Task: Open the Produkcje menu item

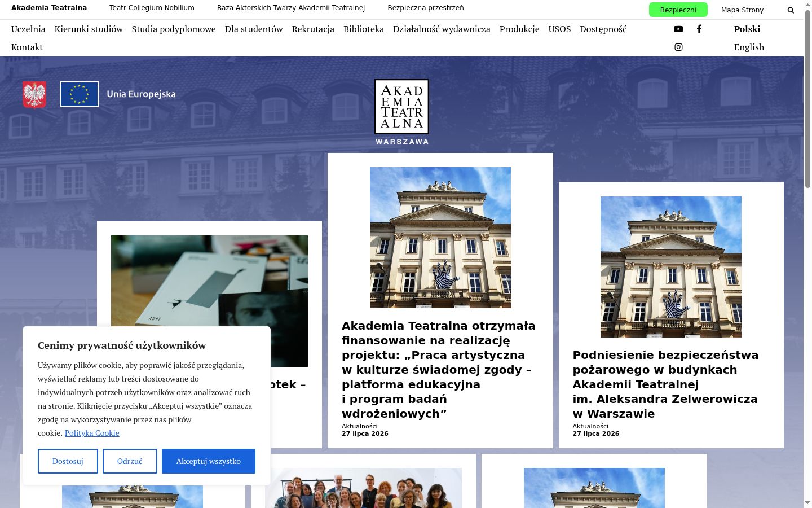Action: point(519,29)
